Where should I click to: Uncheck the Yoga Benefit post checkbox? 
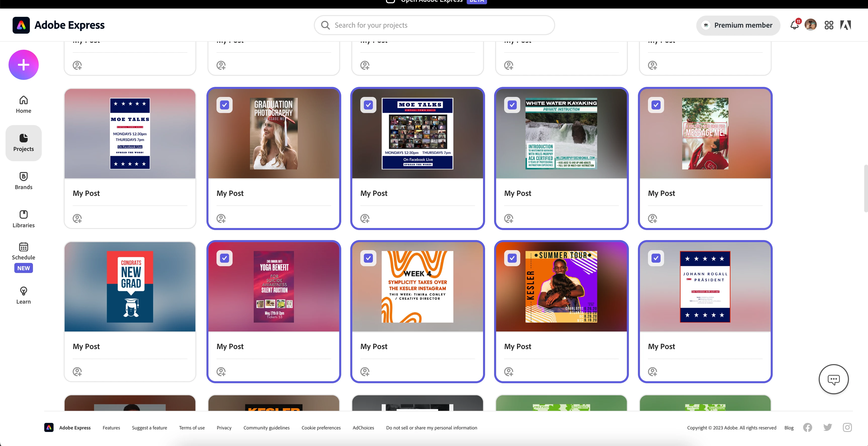(x=224, y=258)
